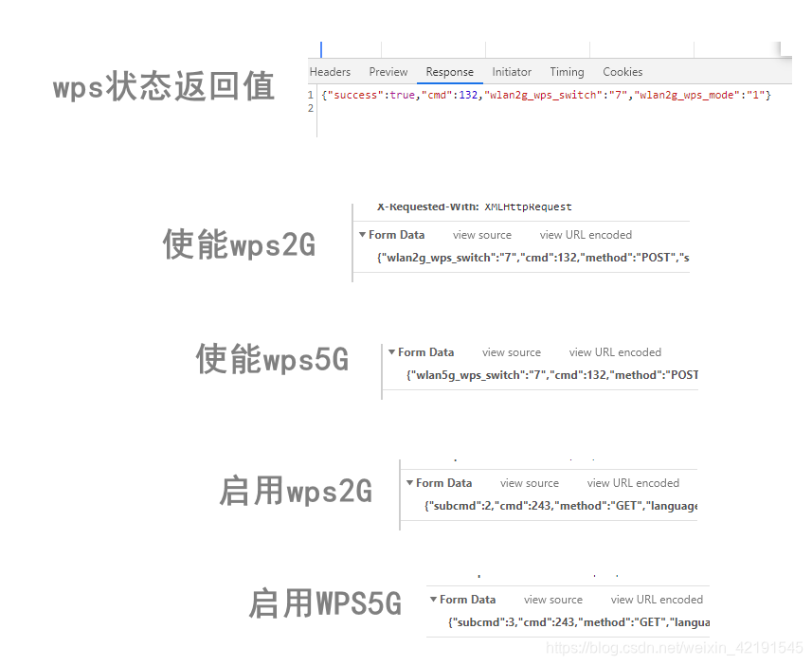The image size is (812, 665).
Task: Open the Headers tab
Action: pyautogui.click(x=330, y=71)
